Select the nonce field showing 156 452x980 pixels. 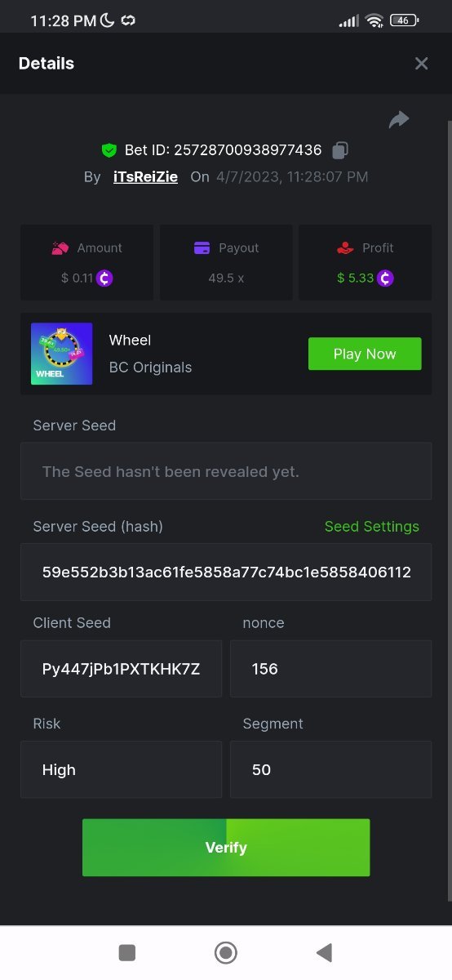point(330,669)
